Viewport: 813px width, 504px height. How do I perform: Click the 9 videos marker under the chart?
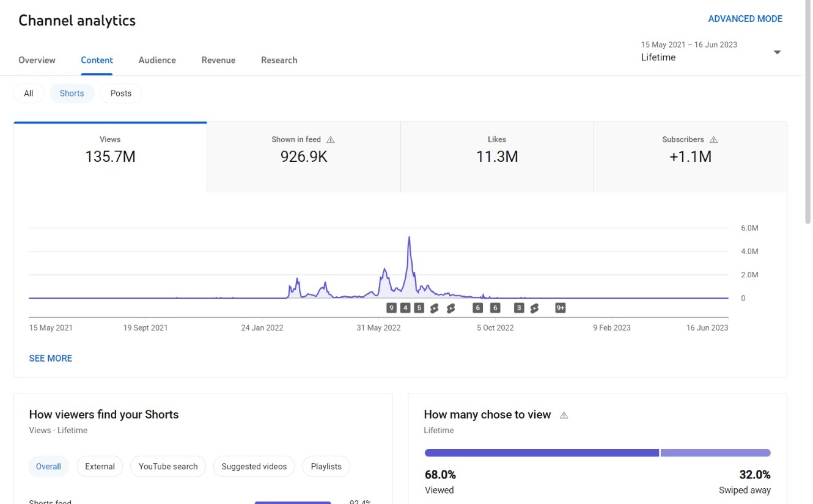click(391, 308)
